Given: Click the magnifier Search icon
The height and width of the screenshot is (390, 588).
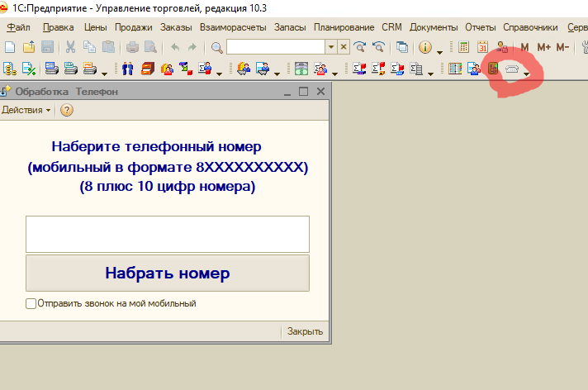Looking at the screenshot, I should 216,48.
